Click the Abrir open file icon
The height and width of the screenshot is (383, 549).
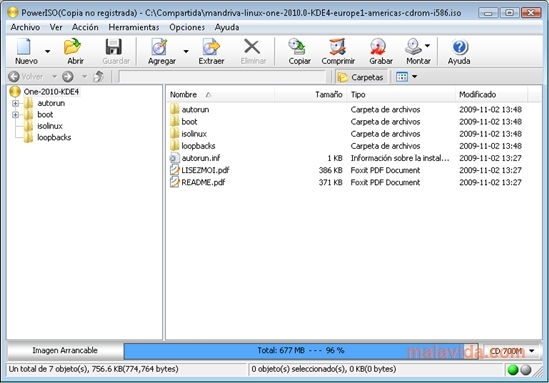pos(72,47)
